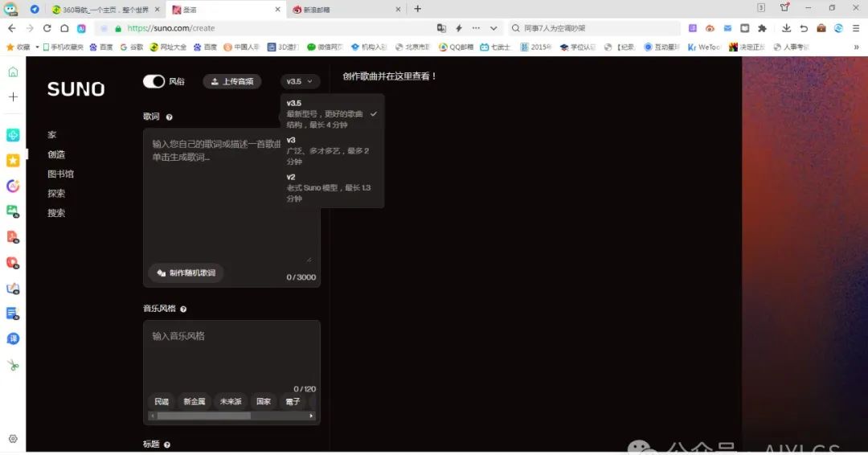868x455 pixels.
Task: Open the 手机收藏夹 bookmark folder
Action: pyautogui.click(x=63, y=47)
